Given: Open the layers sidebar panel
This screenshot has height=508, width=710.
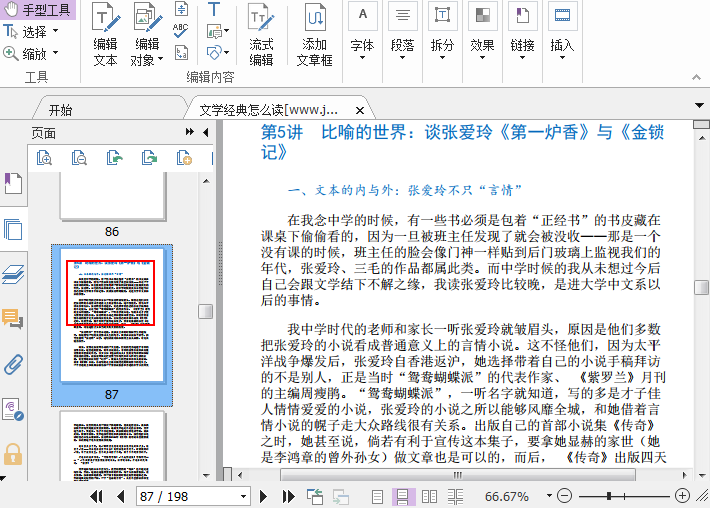Looking at the screenshot, I should pos(13,274).
